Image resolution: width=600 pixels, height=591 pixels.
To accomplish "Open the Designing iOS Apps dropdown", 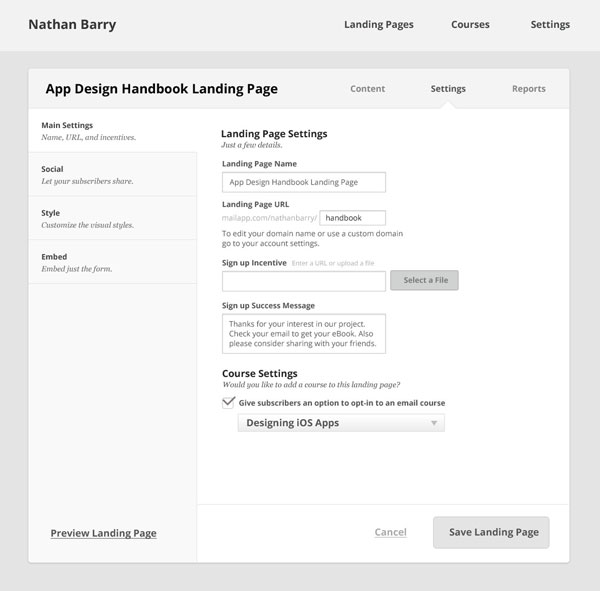I will click(341, 423).
